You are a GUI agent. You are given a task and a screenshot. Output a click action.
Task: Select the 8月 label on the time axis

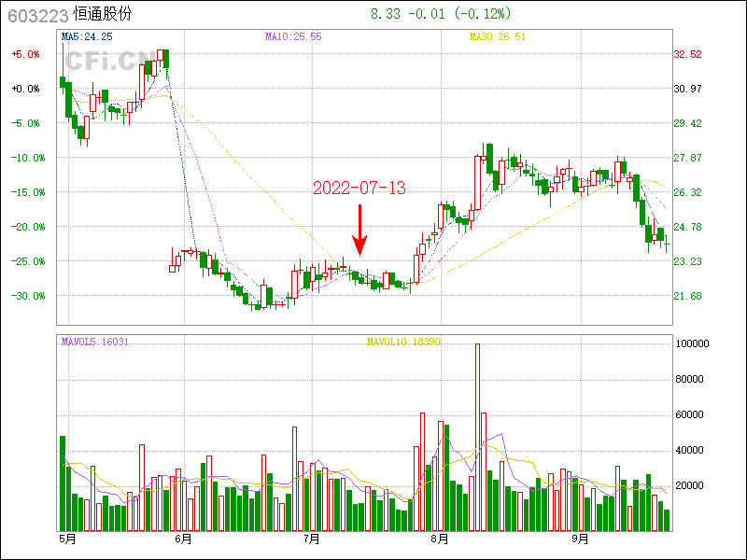coord(439,539)
